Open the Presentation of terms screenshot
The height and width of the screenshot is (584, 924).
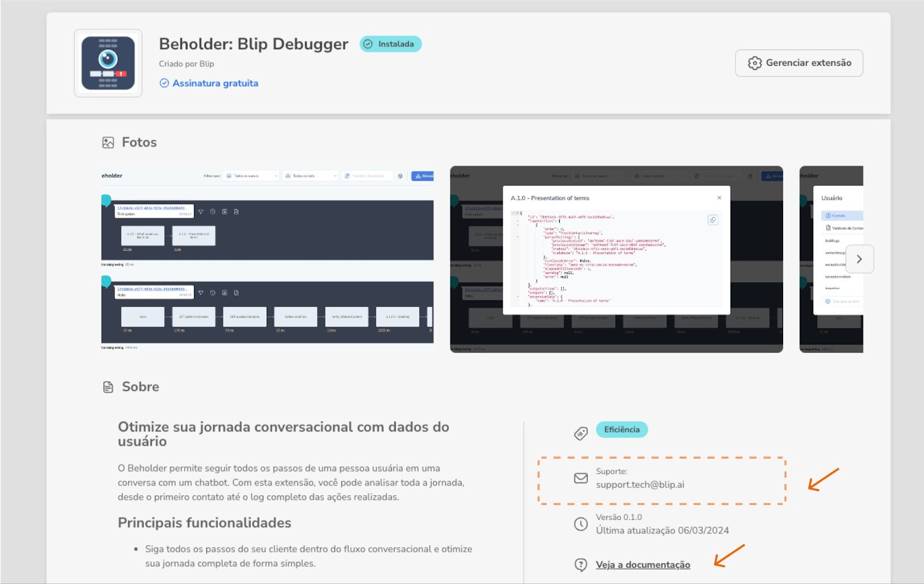tap(616, 259)
